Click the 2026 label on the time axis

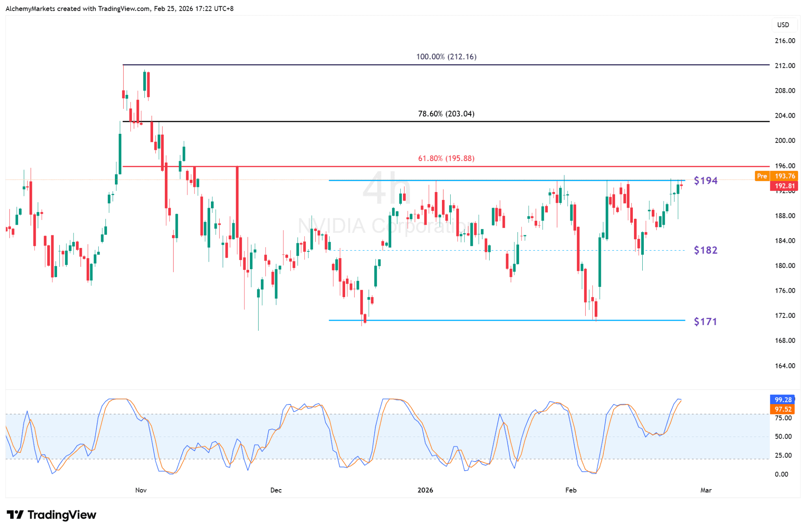(x=425, y=490)
